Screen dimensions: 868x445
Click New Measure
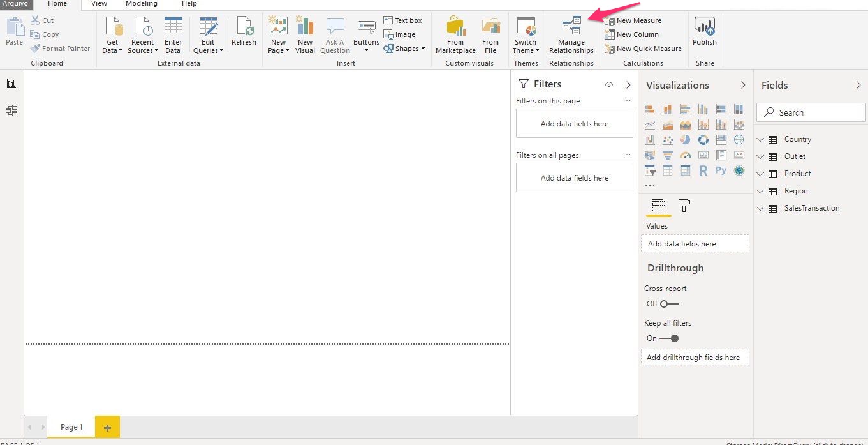633,20
